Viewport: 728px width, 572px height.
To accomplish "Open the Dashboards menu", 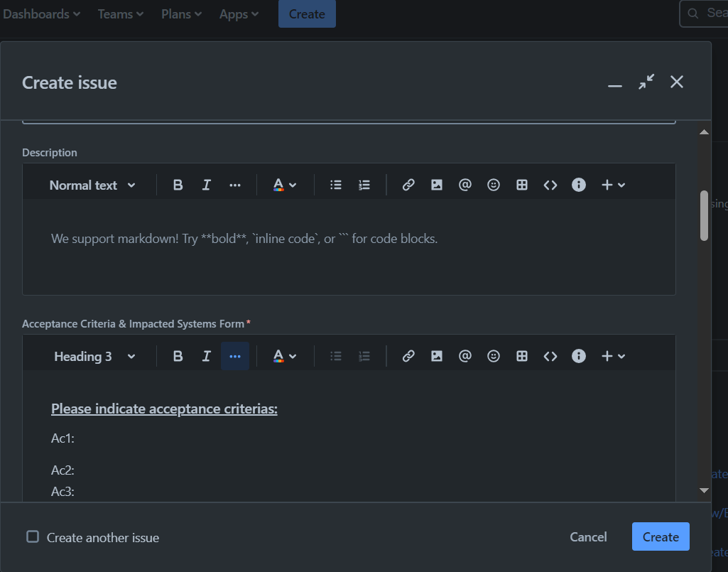I will click(41, 14).
